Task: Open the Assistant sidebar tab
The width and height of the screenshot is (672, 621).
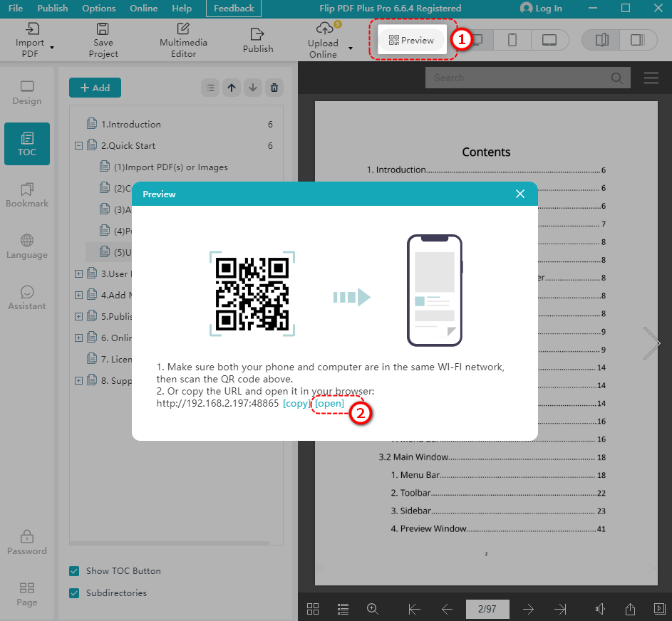Action: tap(27, 298)
